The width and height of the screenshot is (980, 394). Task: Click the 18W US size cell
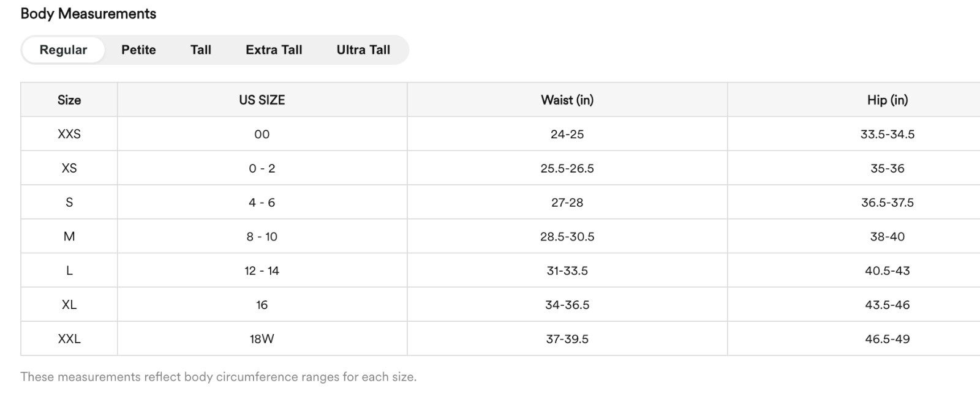click(262, 339)
